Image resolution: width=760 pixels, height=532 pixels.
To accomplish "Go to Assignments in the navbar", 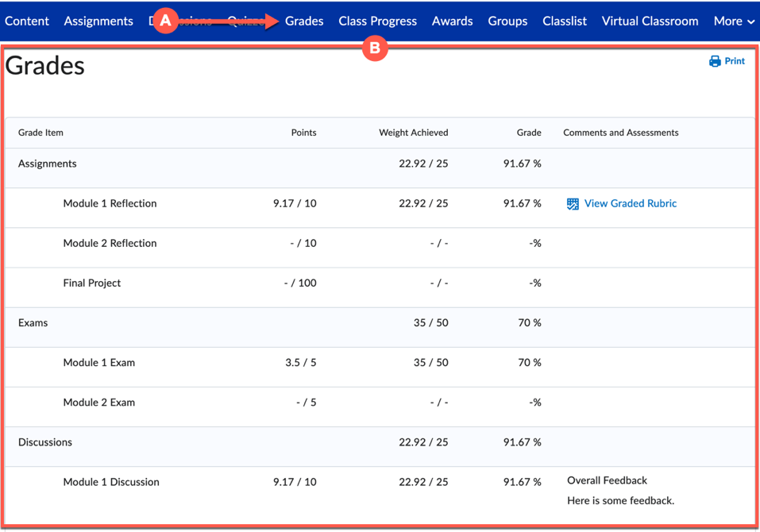I will 98,21.
